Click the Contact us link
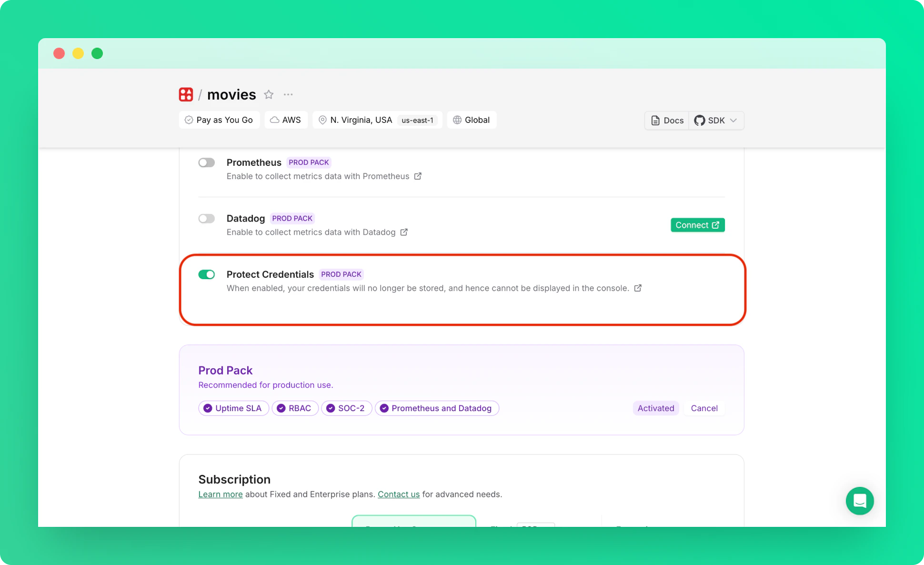This screenshot has height=565, width=924. coord(399,494)
